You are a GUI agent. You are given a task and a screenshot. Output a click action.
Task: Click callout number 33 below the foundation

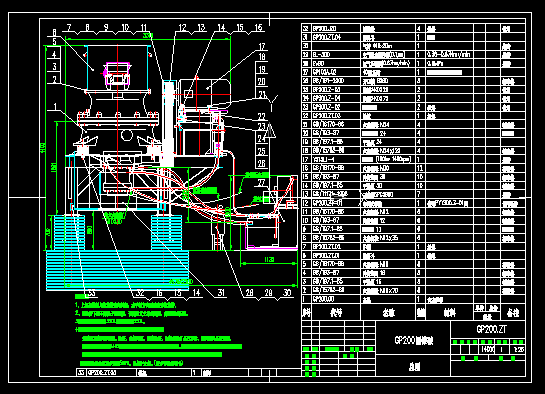[91, 293]
